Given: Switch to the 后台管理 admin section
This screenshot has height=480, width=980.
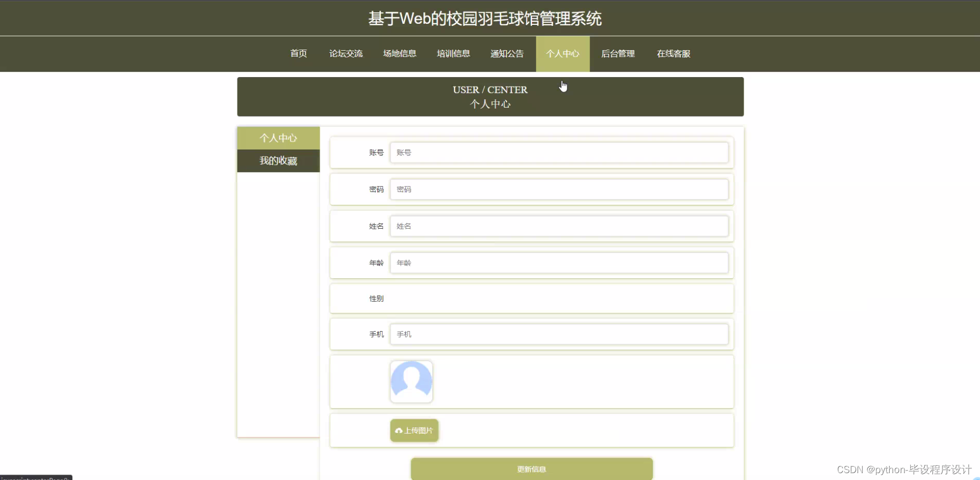Looking at the screenshot, I should [x=618, y=53].
